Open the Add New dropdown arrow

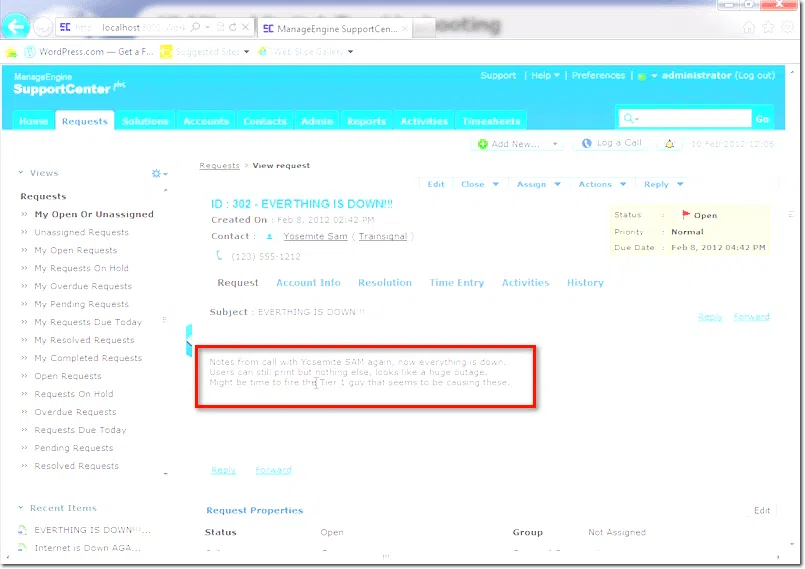[x=555, y=144]
